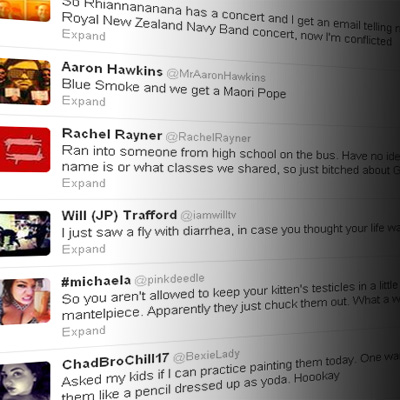This screenshot has width=400, height=400.
Task: Click Will (JP) Trafford's avatar
Action: [25, 233]
